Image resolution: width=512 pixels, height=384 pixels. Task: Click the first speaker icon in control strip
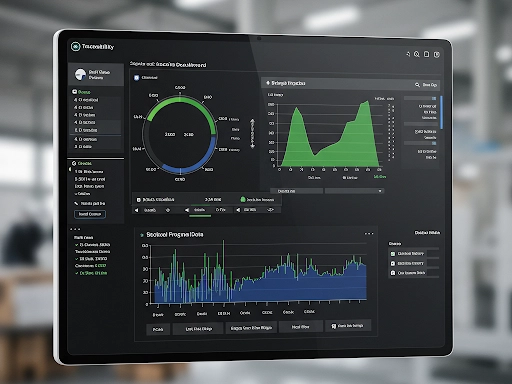pos(136,210)
